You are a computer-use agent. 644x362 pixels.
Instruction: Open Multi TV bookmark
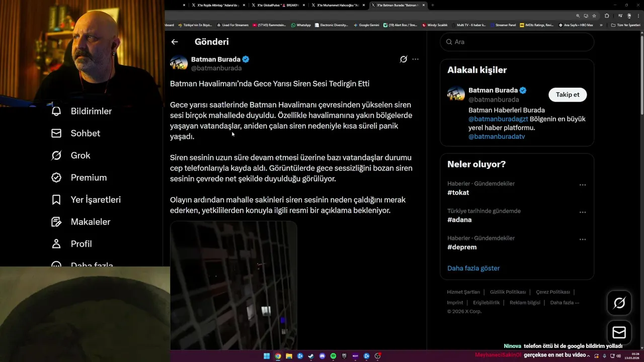(x=468, y=25)
